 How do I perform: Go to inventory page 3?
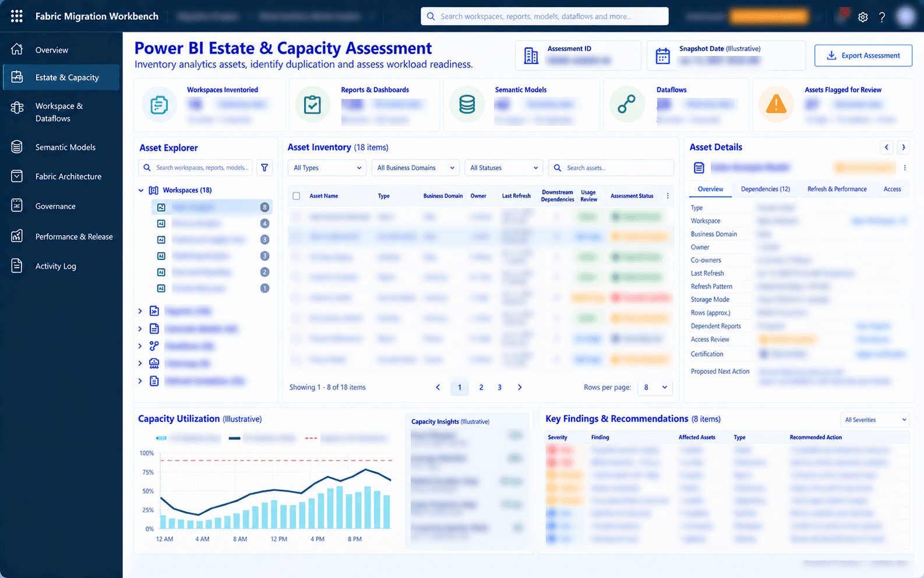point(499,387)
